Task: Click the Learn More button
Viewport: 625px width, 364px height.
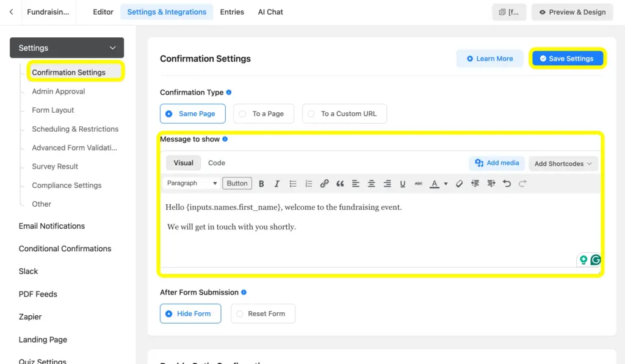Action: click(490, 59)
